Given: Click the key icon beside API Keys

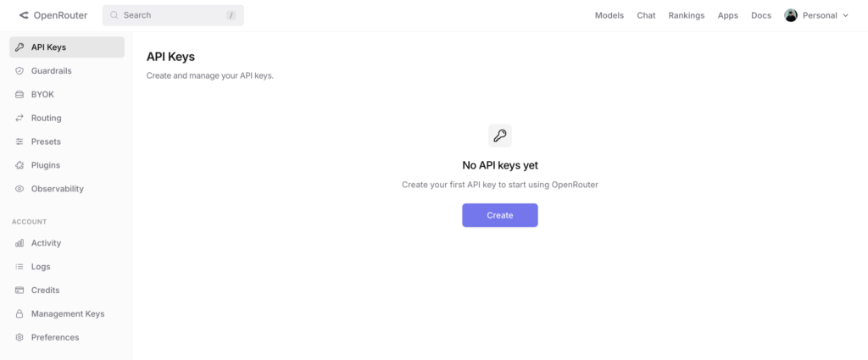Looking at the screenshot, I should tap(19, 47).
